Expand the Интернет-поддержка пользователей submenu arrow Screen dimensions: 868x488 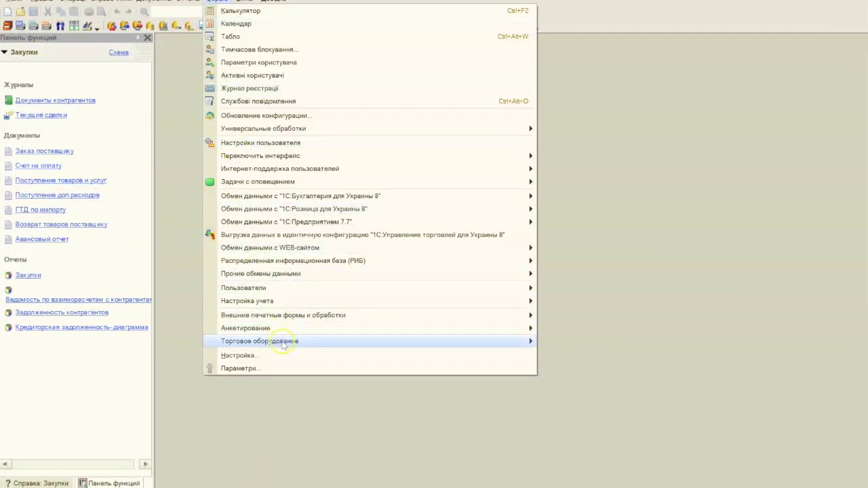(x=530, y=169)
